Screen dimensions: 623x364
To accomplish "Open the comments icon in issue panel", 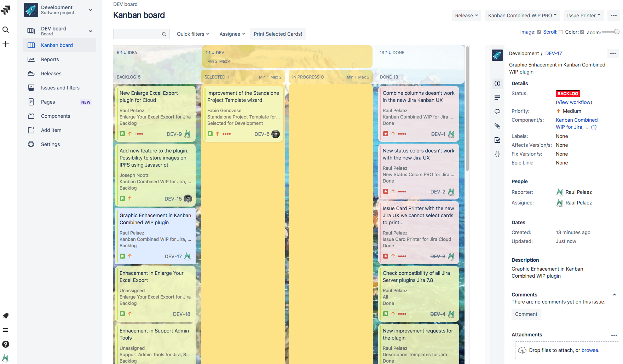I will pos(497,111).
